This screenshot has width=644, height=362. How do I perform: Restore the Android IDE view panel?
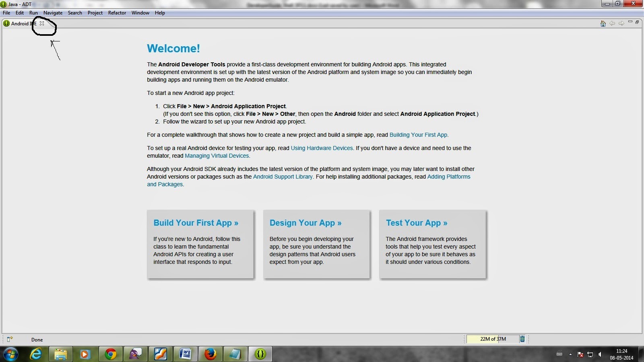637,22
